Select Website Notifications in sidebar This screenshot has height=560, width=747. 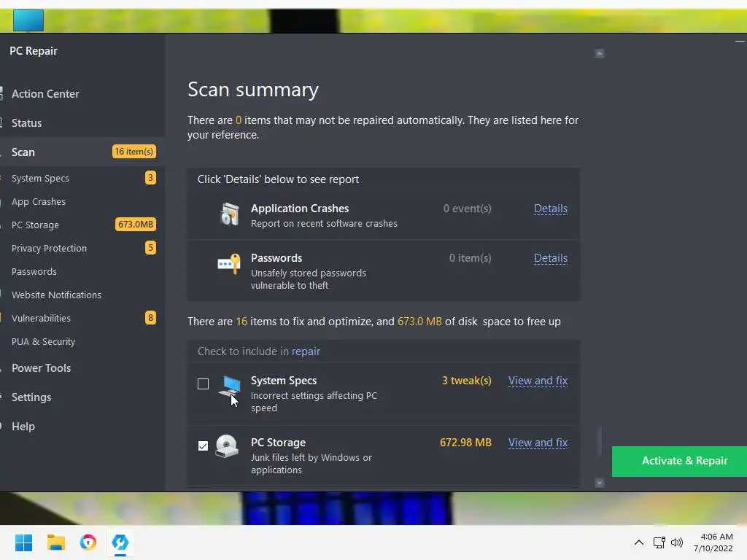(56, 295)
